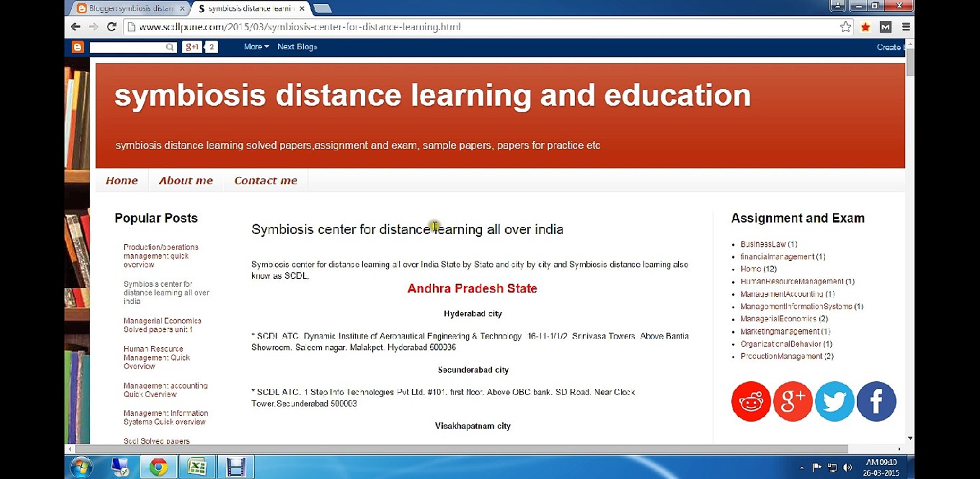Open popular post Symbiosis center for distance learning
Screen dimensions: 980x479
(166, 292)
